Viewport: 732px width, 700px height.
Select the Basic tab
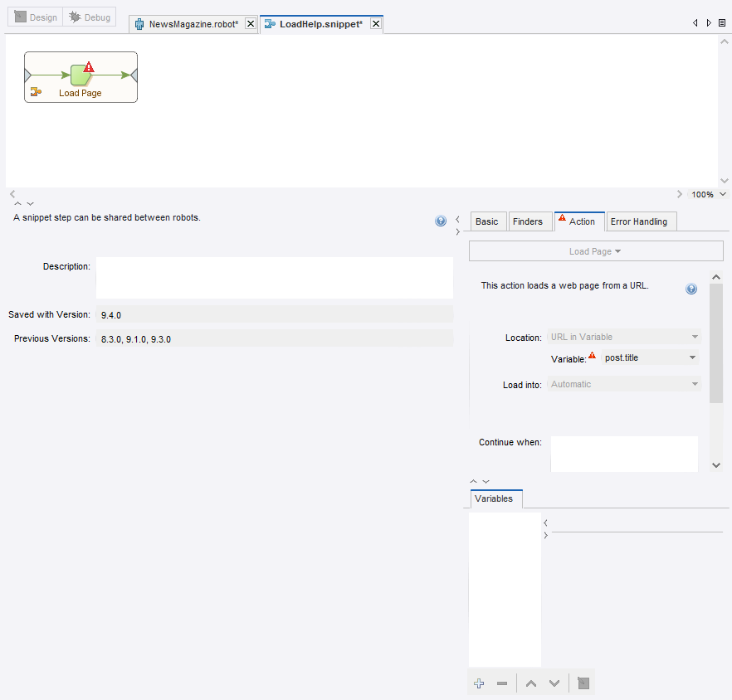point(487,221)
